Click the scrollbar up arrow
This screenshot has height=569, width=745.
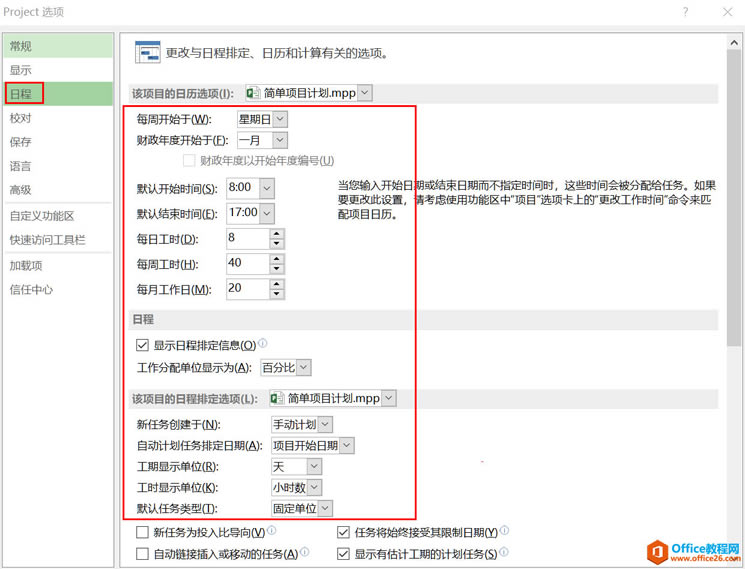[734, 43]
